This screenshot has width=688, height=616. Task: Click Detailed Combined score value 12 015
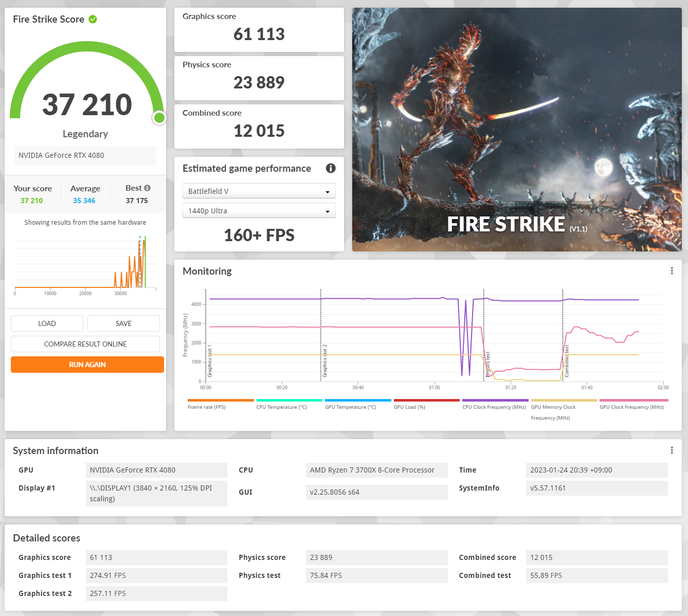click(597, 557)
